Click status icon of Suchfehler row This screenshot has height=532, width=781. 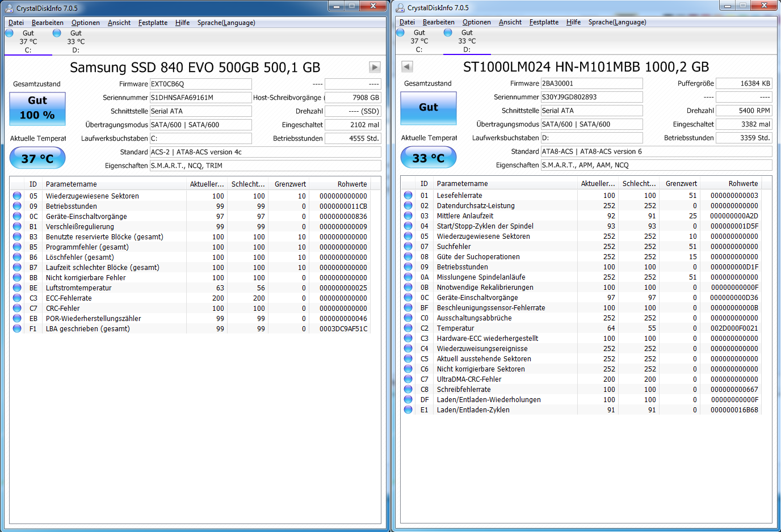point(408,246)
